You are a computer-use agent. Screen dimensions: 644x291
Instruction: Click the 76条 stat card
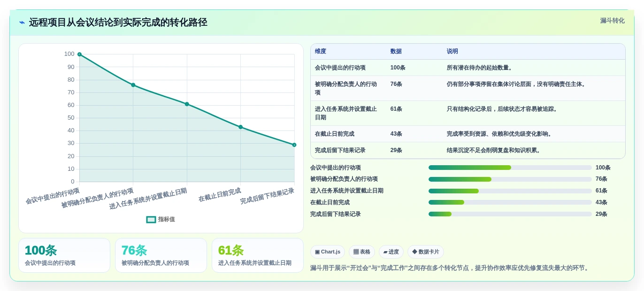(161, 255)
